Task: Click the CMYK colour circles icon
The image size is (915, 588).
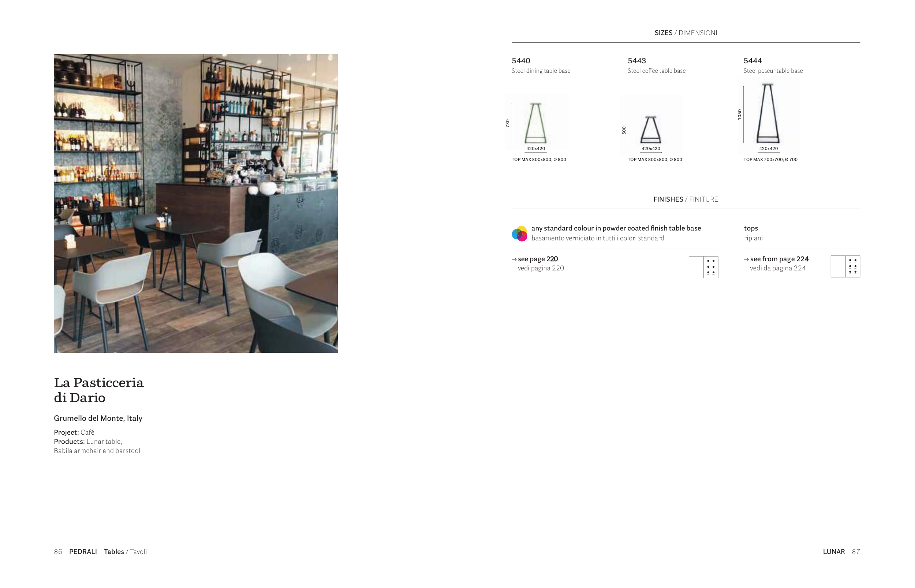Action: (x=519, y=233)
